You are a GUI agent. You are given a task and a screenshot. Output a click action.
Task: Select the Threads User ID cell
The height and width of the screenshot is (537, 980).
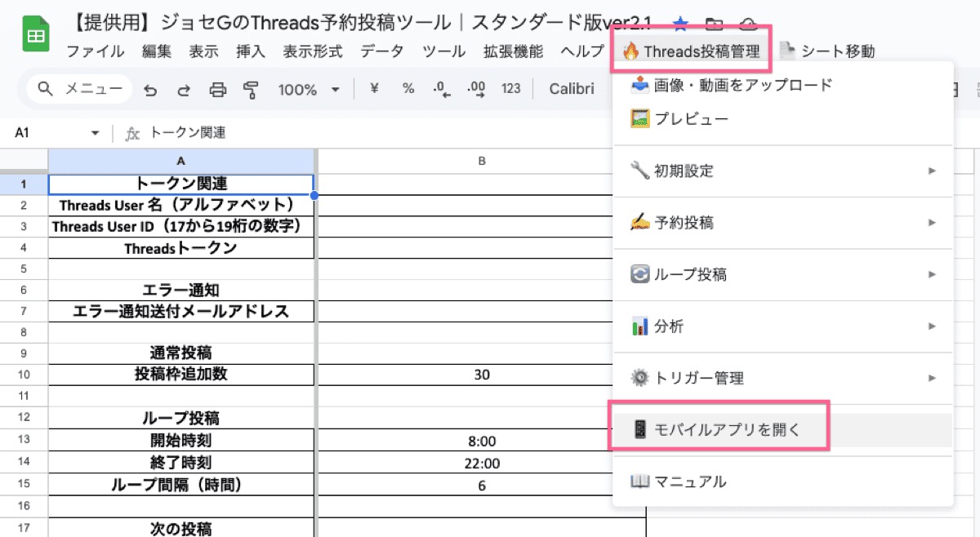(181, 226)
